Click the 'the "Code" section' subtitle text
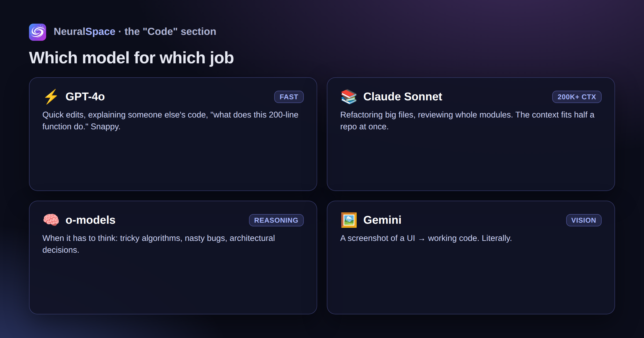The width and height of the screenshot is (644, 338). [x=170, y=32]
